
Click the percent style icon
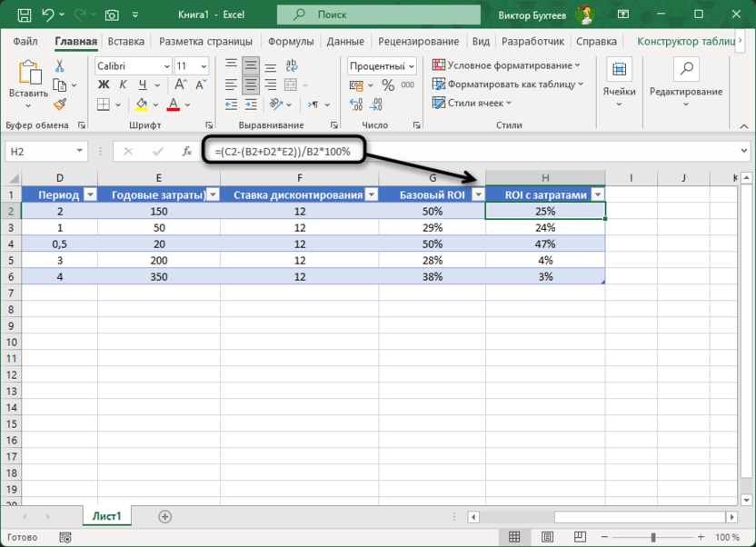pos(388,85)
